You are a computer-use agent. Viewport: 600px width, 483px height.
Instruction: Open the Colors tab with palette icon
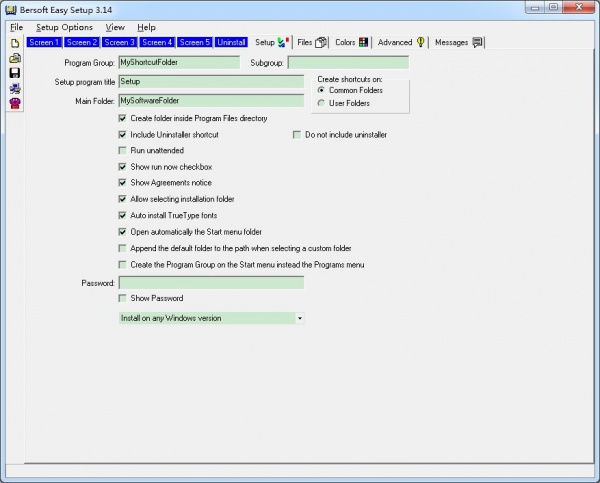351,43
